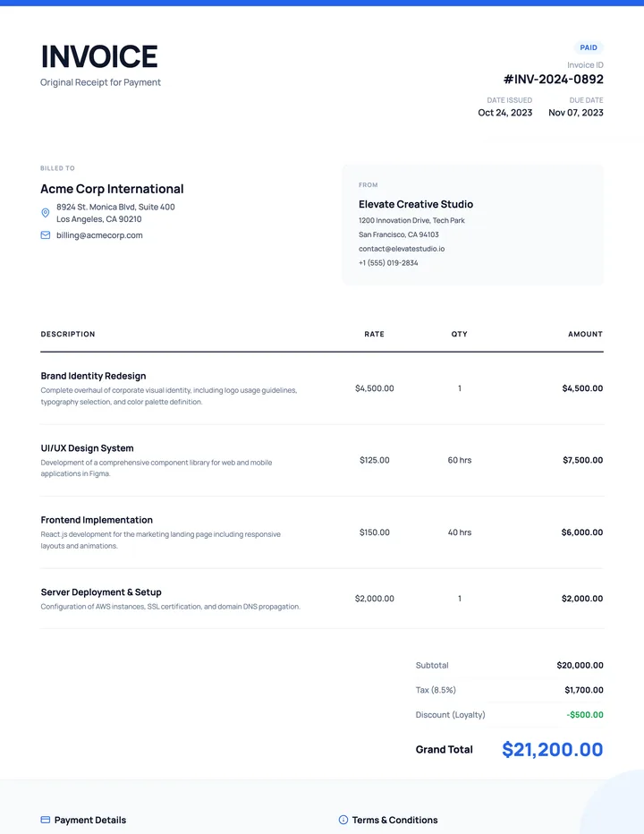Click the envelope icon next to billing email
This screenshot has width=644, height=834.
[46, 235]
